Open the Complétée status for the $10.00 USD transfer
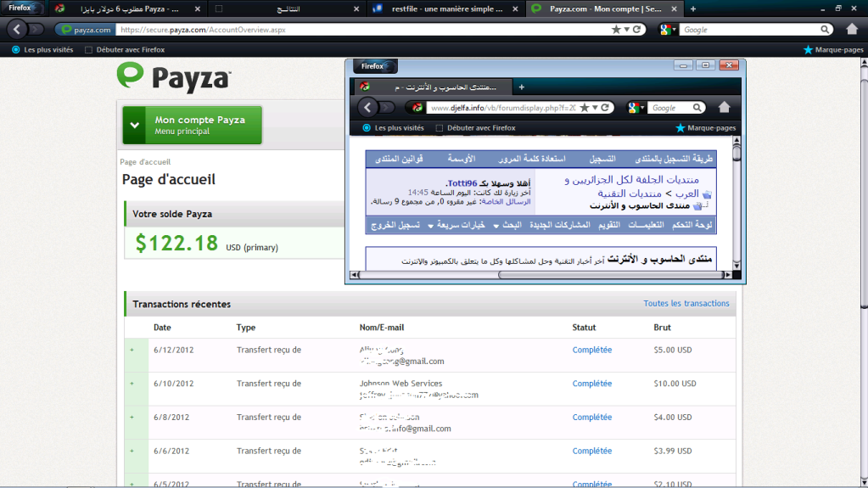 pos(591,384)
